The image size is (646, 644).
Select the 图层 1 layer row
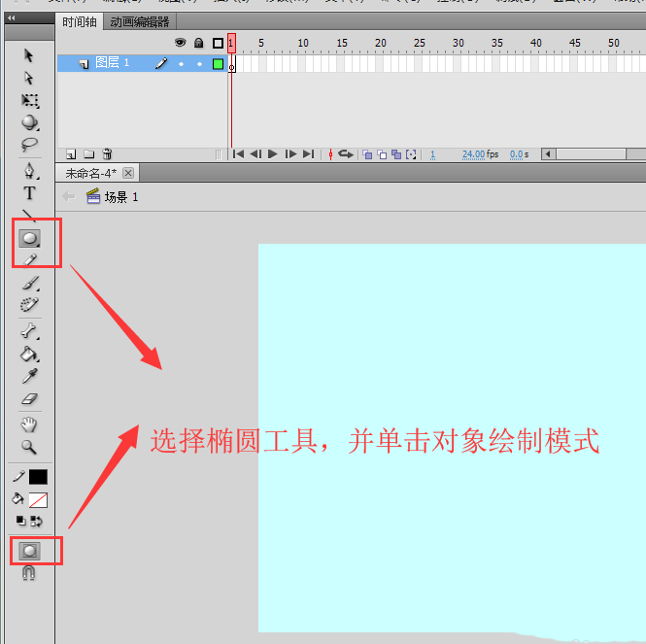(142, 63)
